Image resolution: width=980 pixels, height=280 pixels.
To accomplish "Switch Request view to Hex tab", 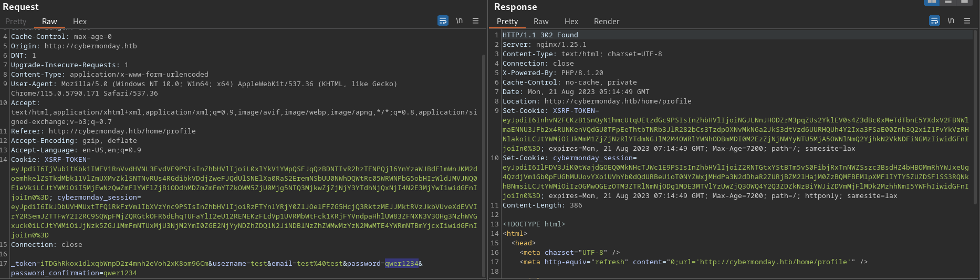I will tap(80, 22).
